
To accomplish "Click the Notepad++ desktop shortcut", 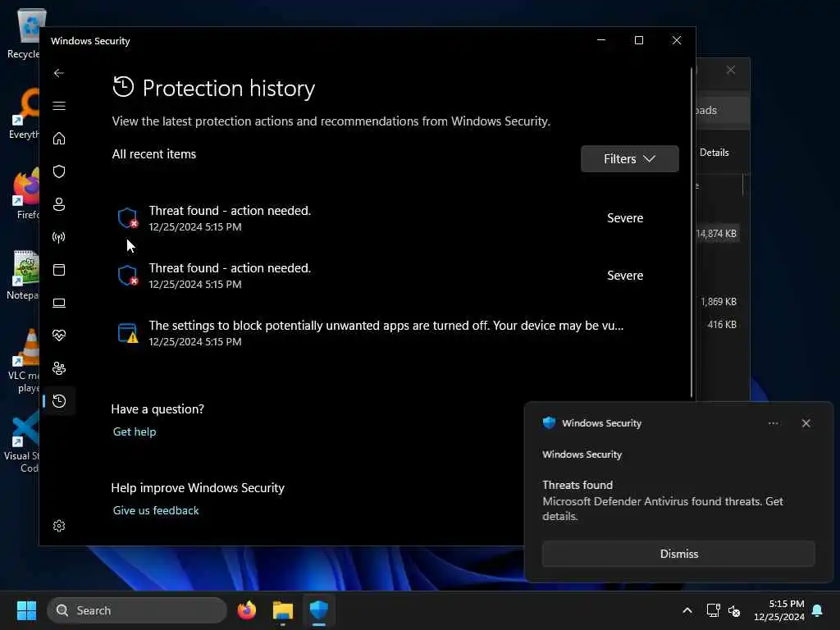I will tap(22, 275).
